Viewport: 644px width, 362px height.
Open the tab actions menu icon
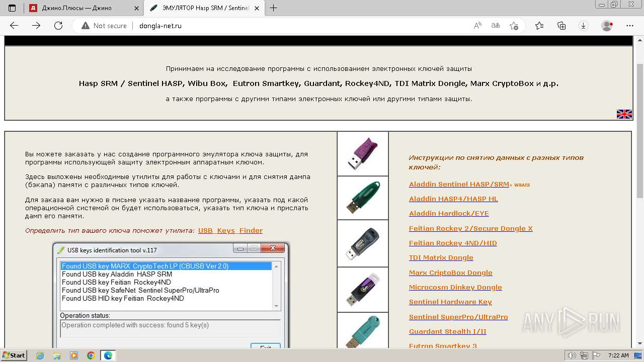click(x=12, y=8)
